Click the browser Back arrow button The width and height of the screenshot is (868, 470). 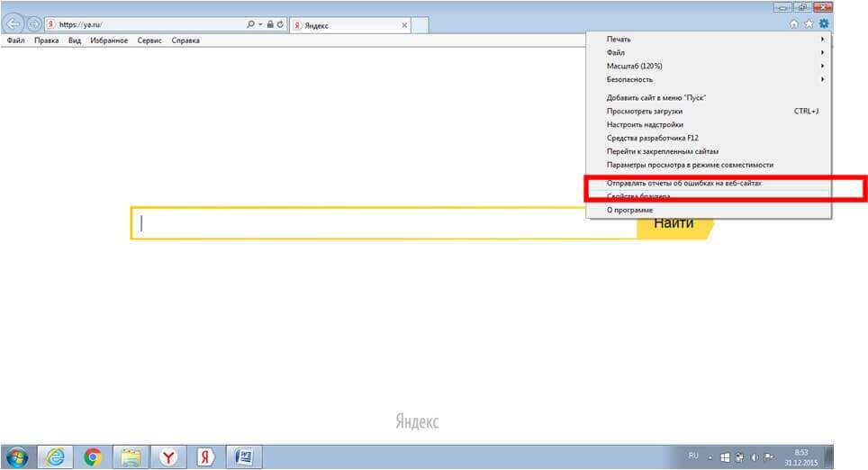coord(14,24)
